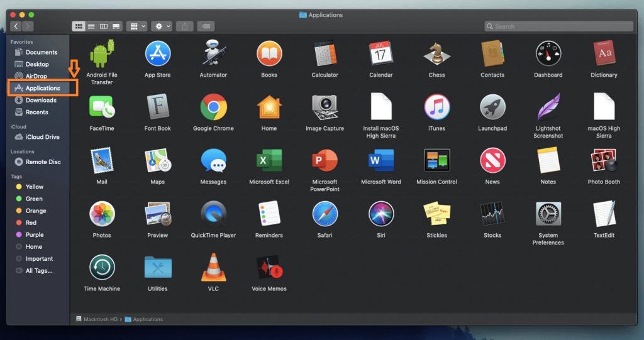Select Microsoft Word
644x340 pixels.
click(x=380, y=160)
